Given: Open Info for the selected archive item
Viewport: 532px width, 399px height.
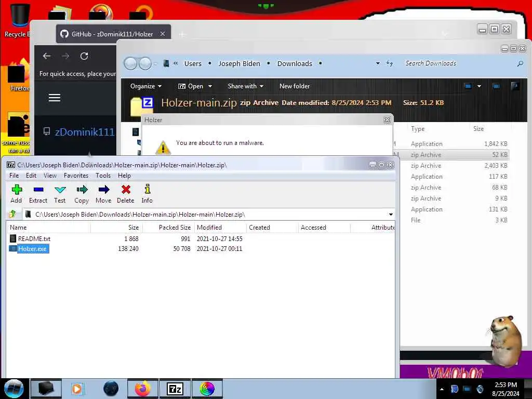Looking at the screenshot, I should click(147, 194).
